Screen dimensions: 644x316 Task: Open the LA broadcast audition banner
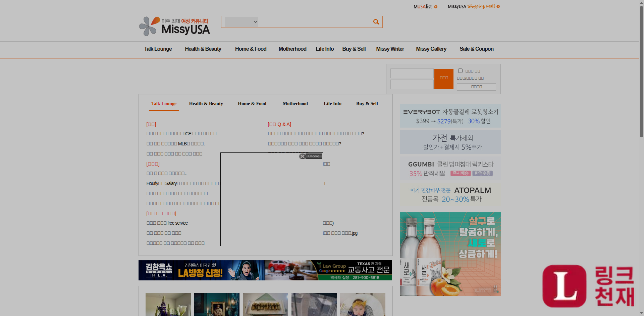[202, 270]
